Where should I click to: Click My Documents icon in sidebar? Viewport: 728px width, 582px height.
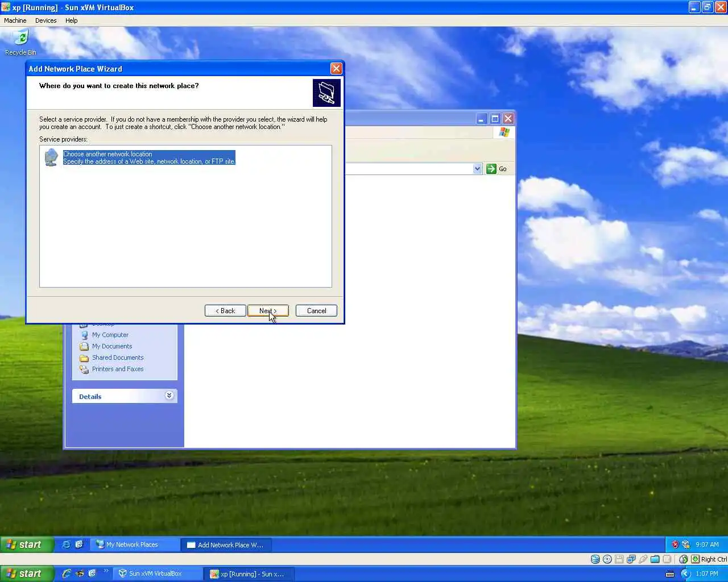[84, 346]
